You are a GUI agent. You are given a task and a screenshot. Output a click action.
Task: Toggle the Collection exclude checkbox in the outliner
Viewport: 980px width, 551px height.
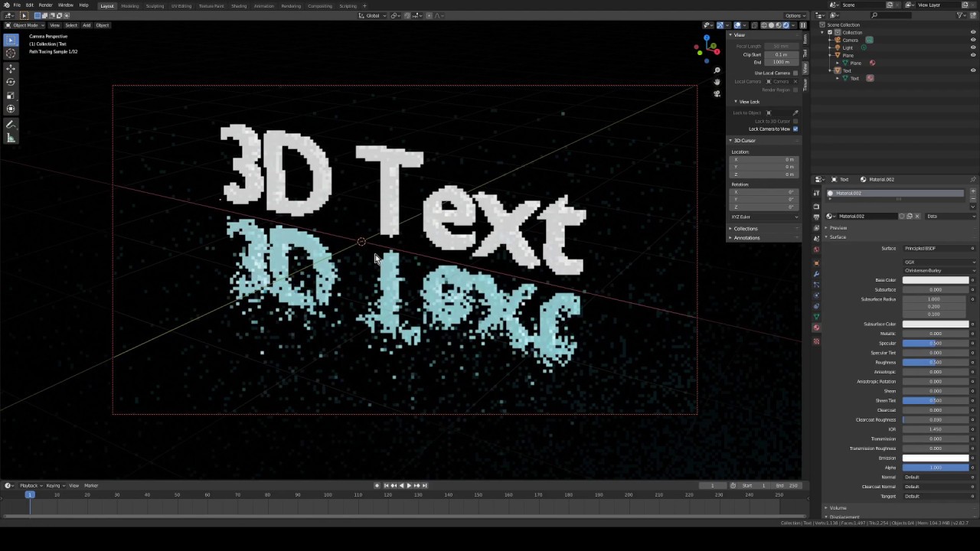click(830, 32)
